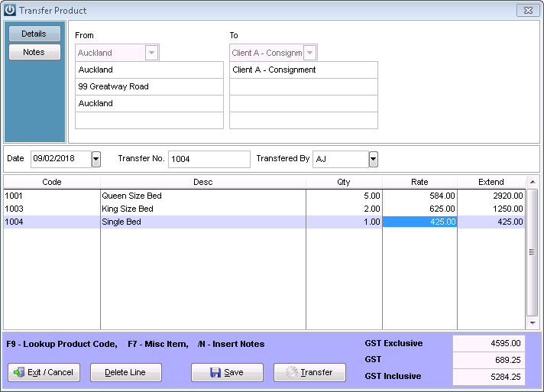544x392 pixels.
Task: Click the F9 - Lookup Product Code hint
Action: tap(62, 344)
